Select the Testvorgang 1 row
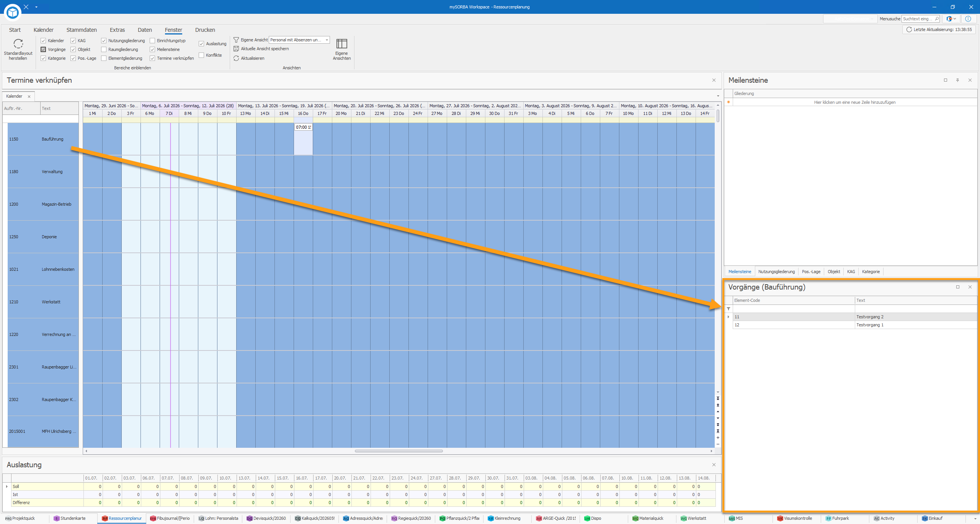This screenshot has height=524, width=980. [x=854, y=325]
